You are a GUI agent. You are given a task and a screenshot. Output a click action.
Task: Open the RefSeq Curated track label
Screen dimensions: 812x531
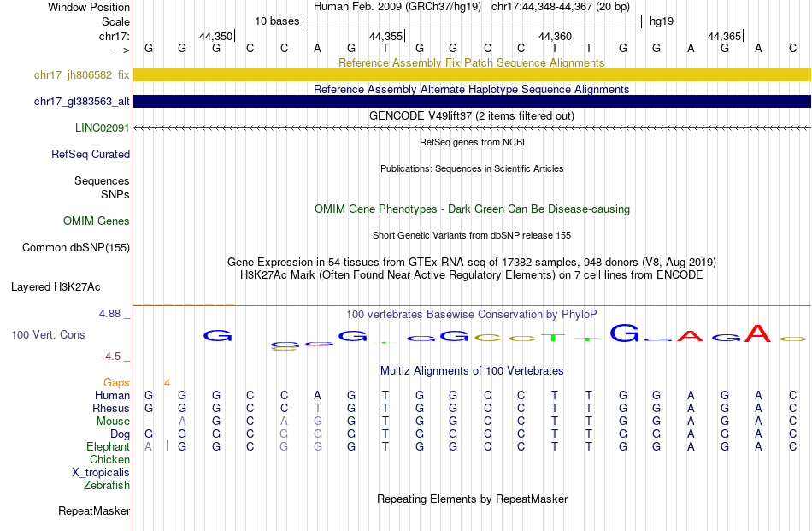91,154
